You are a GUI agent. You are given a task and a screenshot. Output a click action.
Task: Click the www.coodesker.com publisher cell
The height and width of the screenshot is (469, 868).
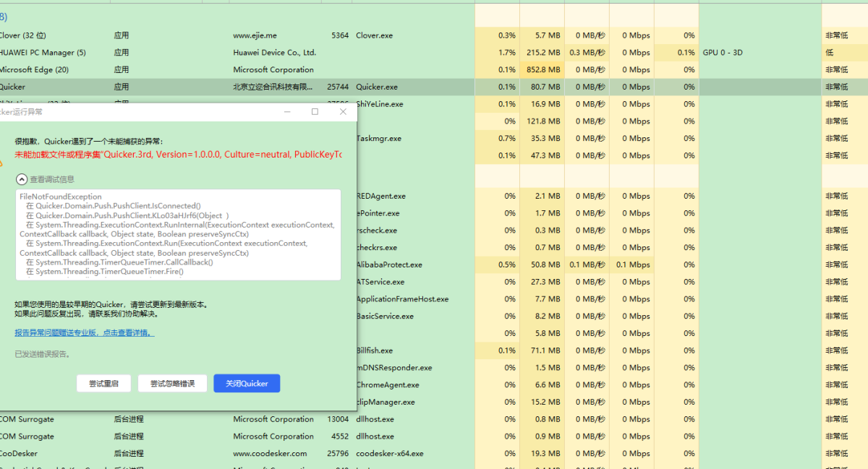coord(270,454)
